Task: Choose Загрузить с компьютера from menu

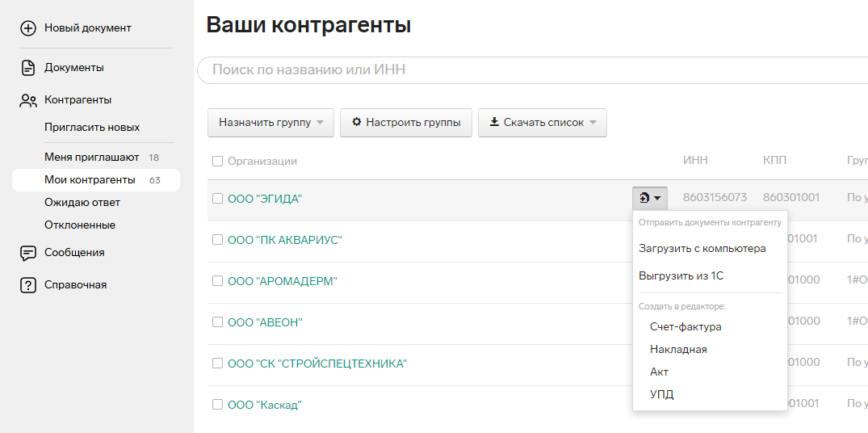Action: (x=702, y=249)
